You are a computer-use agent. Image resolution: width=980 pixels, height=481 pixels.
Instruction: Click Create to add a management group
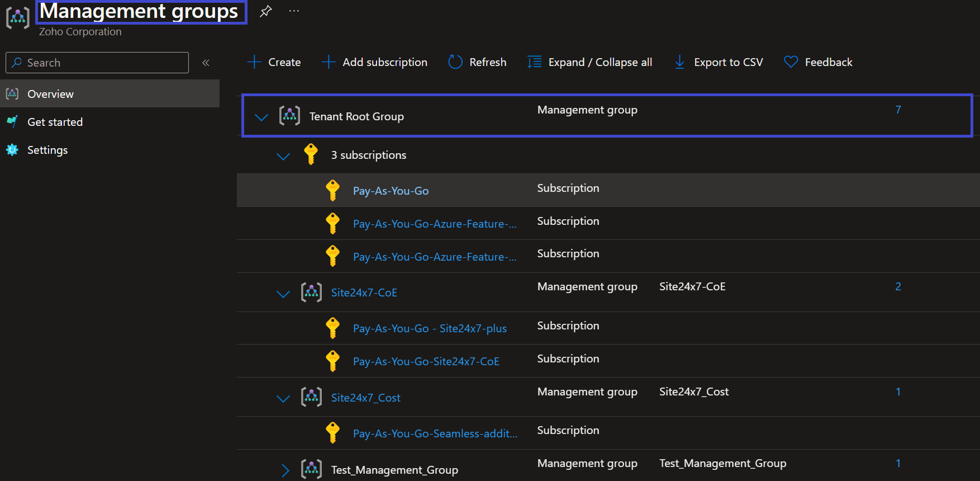pyautogui.click(x=274, y=62)
